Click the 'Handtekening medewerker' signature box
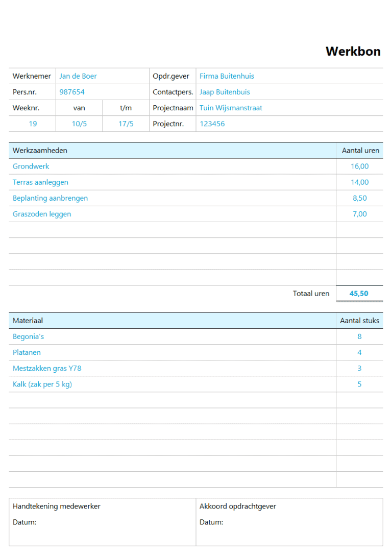392x555 pixels. click(102, 522)
